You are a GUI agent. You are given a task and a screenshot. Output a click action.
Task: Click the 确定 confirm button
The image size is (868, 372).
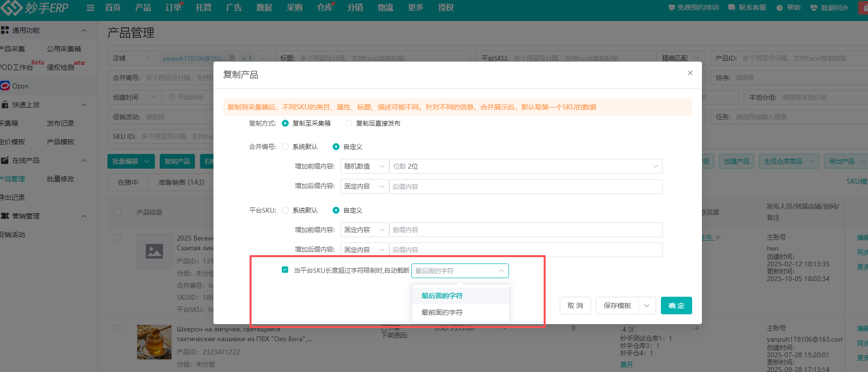click(676, 306)
